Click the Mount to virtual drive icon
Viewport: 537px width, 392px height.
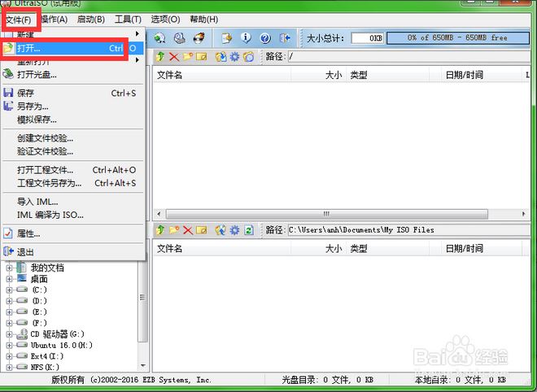click(x=179, y=38)
